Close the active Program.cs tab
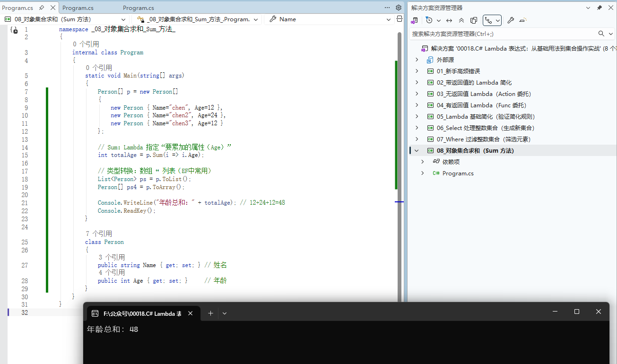This screenshot has width=617, height=364. (52, 8)
